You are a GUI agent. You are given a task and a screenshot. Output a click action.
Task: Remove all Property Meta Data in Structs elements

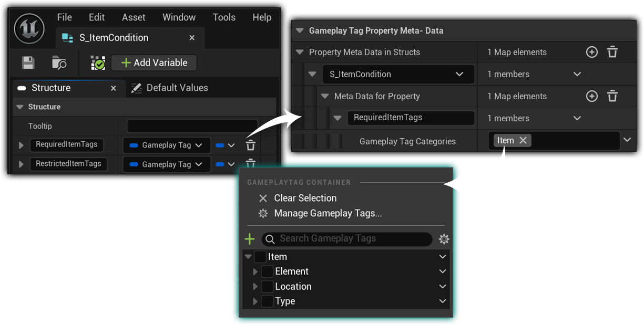tap(612, 52)
